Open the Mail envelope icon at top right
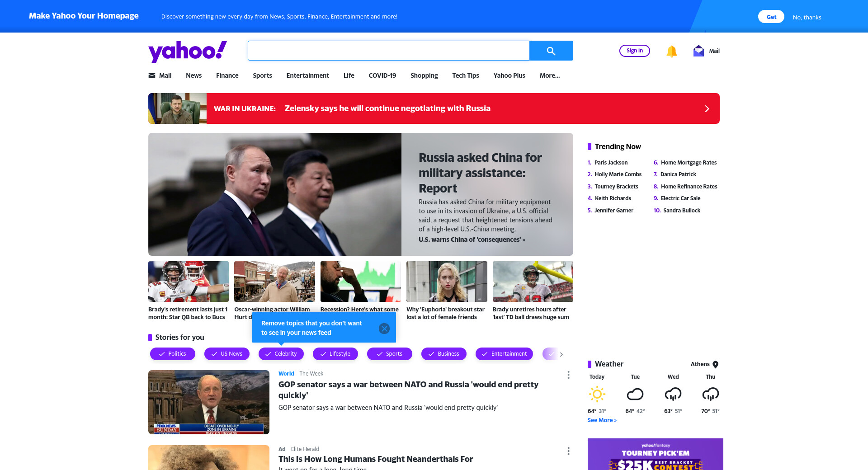This screenshot has width=868, height=470. point(698,51)
